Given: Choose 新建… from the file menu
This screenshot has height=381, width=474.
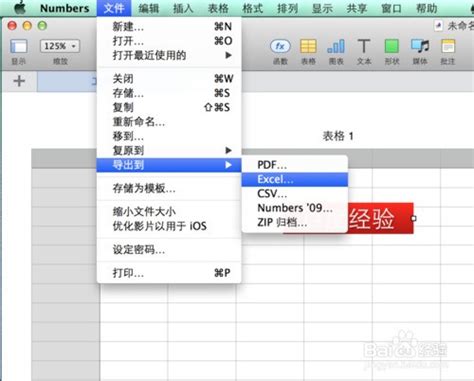Looking at the screenshot, I should click(x=169, y=26).
